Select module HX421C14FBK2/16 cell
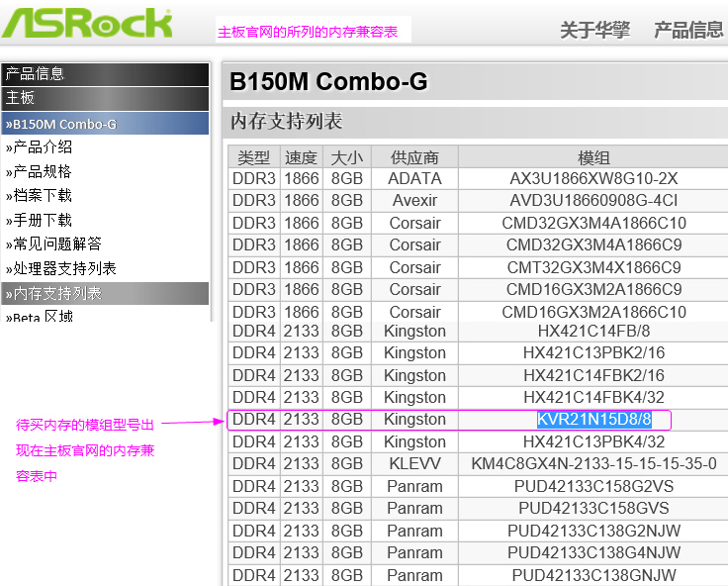 point(593,375)
